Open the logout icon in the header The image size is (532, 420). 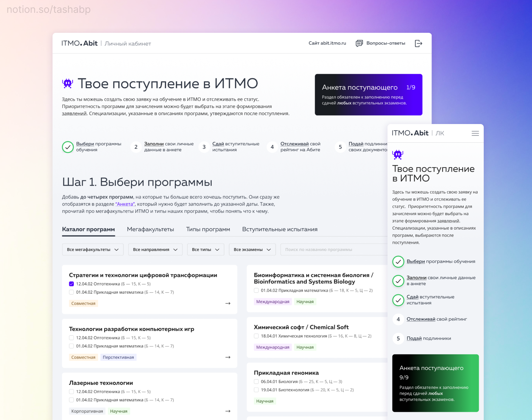point(418,43)
